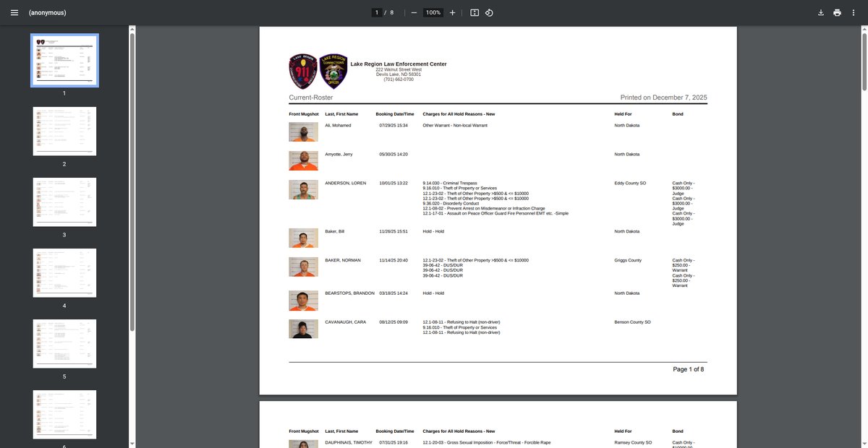This screenshot has width=868, height=448.
Task: Click the thumbnail panel scrollbar
Action: (132, 181)
